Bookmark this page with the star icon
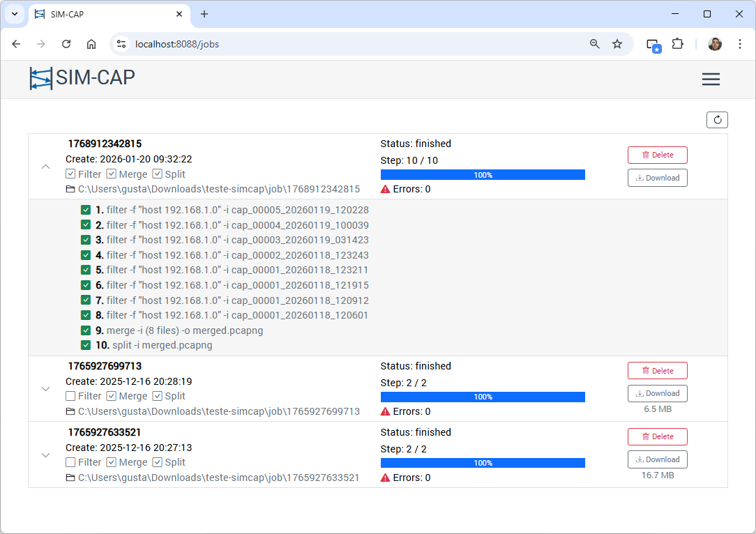The width and height of the screenshot is (756, 534). [617, 44]
